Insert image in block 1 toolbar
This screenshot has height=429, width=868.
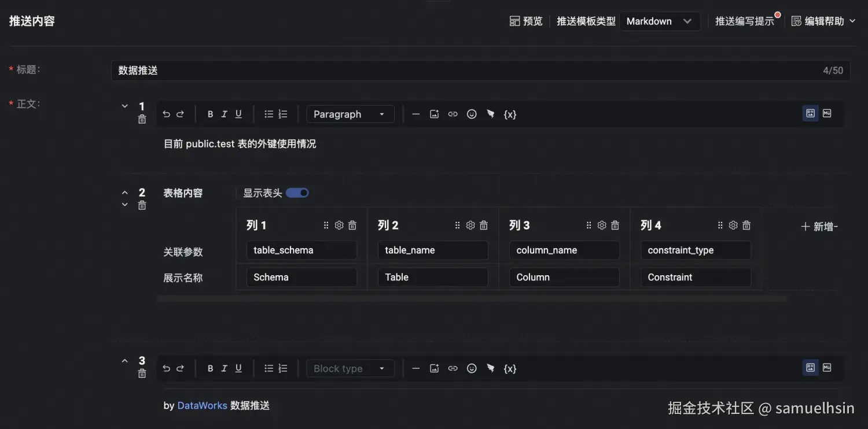coord(435,114)
